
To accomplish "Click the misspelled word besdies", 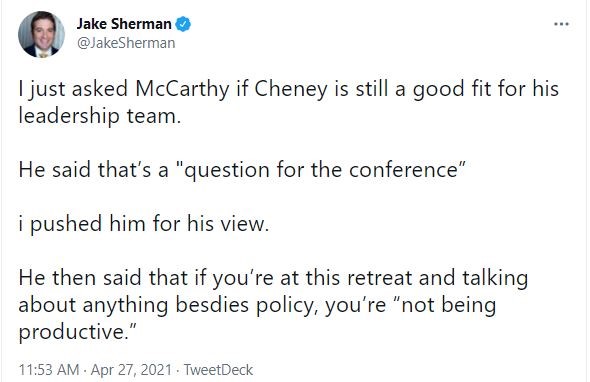I will (212, 305).
